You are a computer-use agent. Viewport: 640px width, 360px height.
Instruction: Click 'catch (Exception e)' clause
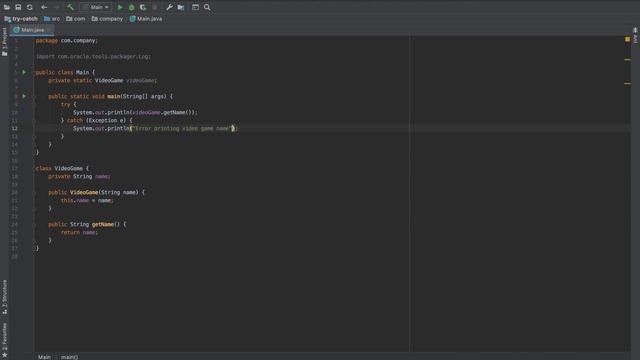click(97, 120)
